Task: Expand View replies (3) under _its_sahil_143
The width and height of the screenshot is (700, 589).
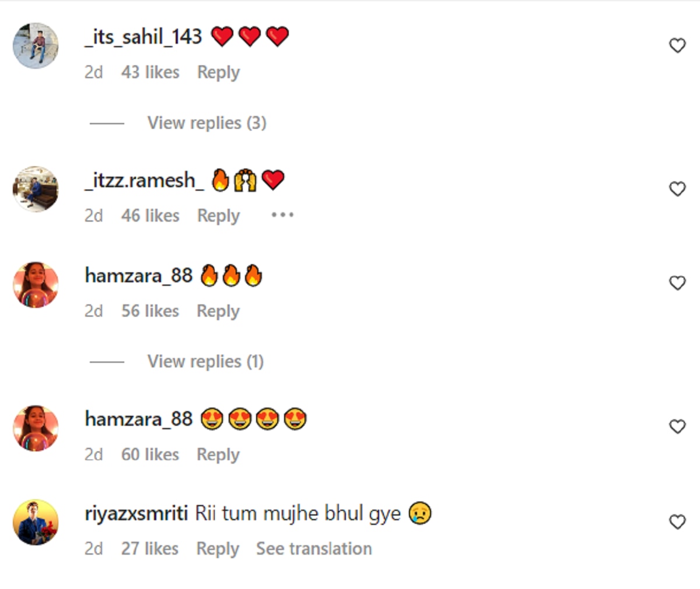Action: pos(206,123)
